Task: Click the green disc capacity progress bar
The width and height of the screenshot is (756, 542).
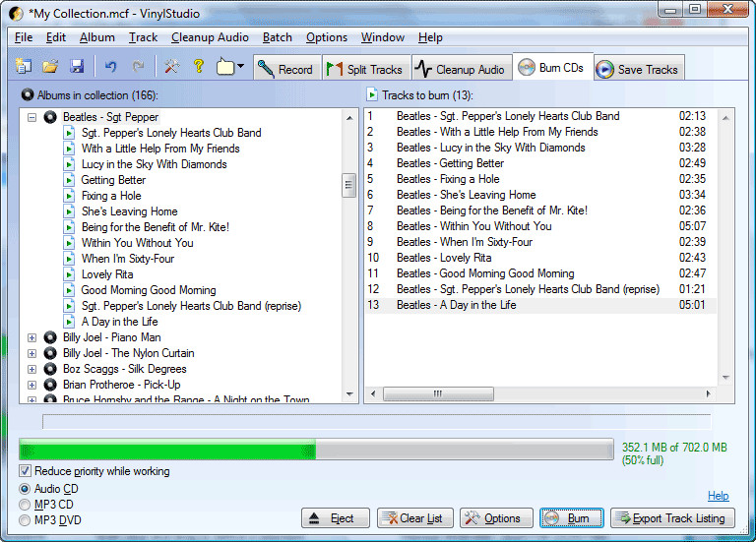Action: tap(316, 450)
